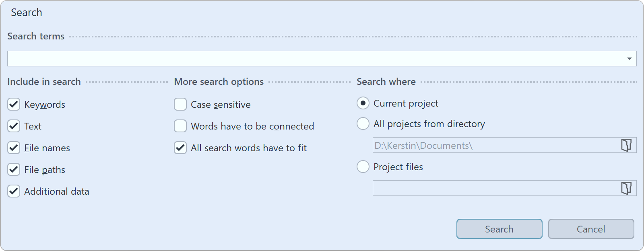Click the Cancel button
Image resolution: width=644 pixels, height=251 pixels.
coord(591,229)
